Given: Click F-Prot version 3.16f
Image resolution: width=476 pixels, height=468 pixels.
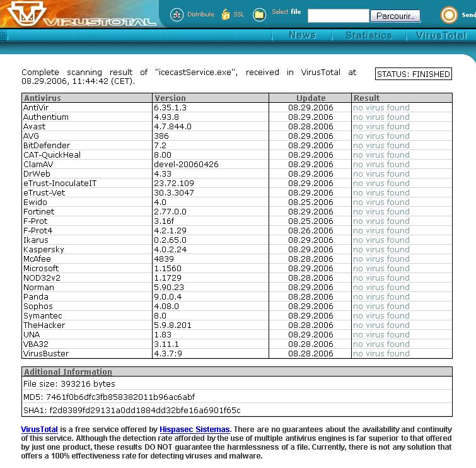Looking at the screenshot, I should pyautogui.click(x=164, y=221).
